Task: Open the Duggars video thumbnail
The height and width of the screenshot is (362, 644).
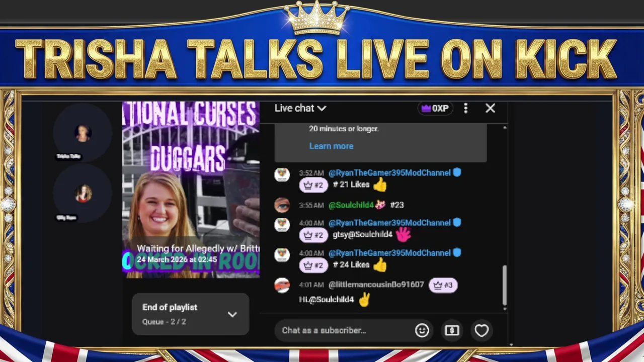Action: pos(191,190)
